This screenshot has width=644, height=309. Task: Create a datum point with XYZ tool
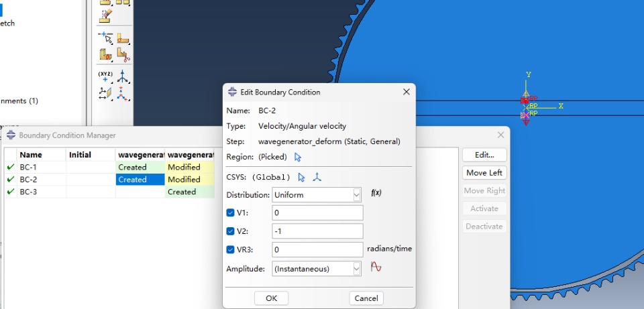click(x=105, y=76)
